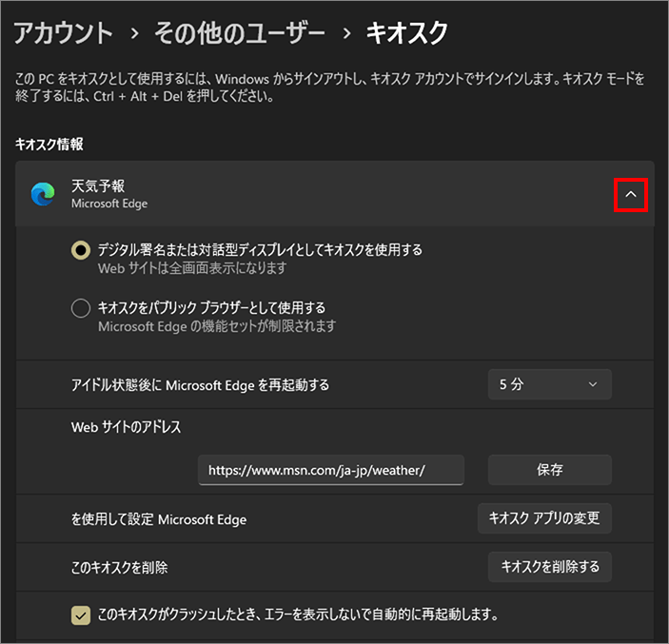The width and height of the screenshot is (669, 644).
Task: Click Microsoft Edge の機能セットが制限されます description
Action: pos(217,326)
